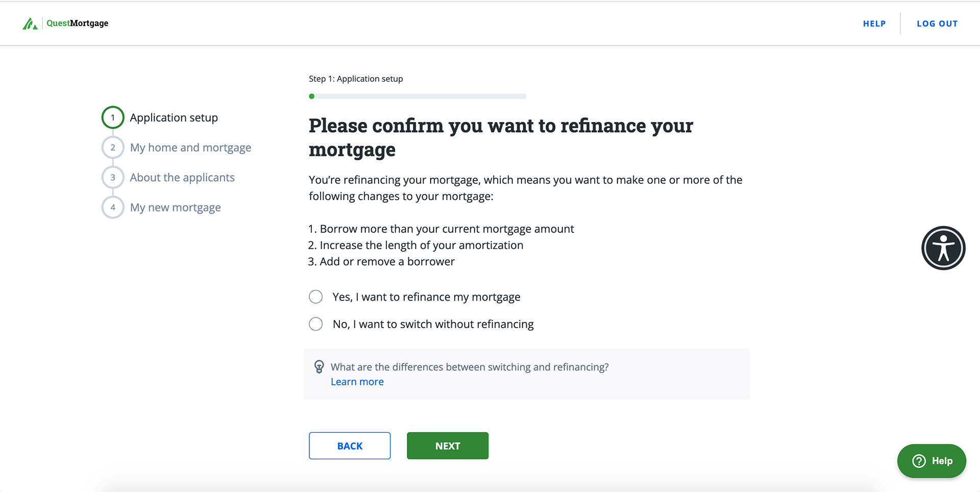Screen dimensions: 980x492
Task: Select step 4 circle in sidebar
Action: pyautogui.click(x=113, y=207)
